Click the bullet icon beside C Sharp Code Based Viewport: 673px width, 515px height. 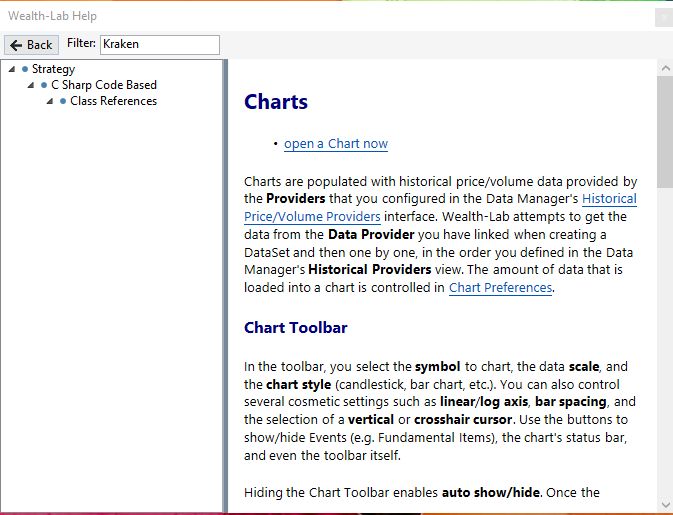[x=44, y=86]
